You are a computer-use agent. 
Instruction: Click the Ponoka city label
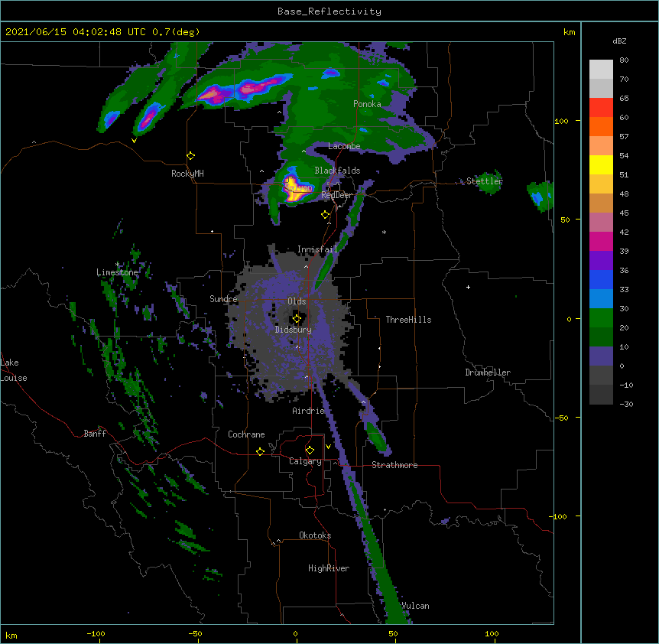coord(367,104)
